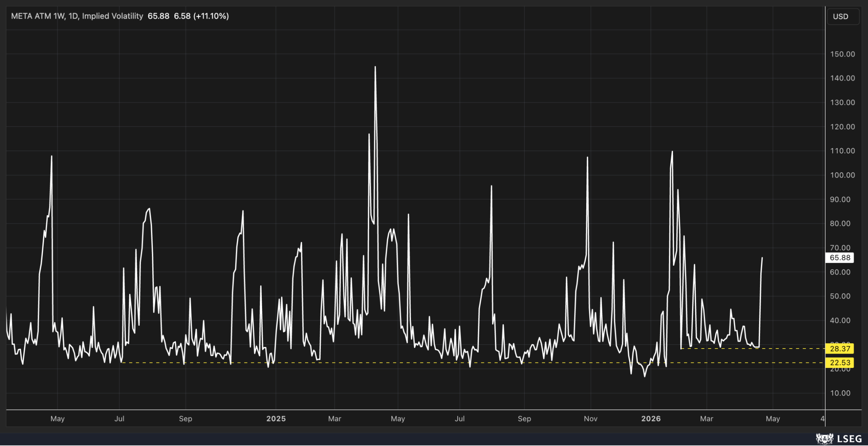Click the Implied Volatility text in header
Screen dimensions: 868x446
pos(113,16)
